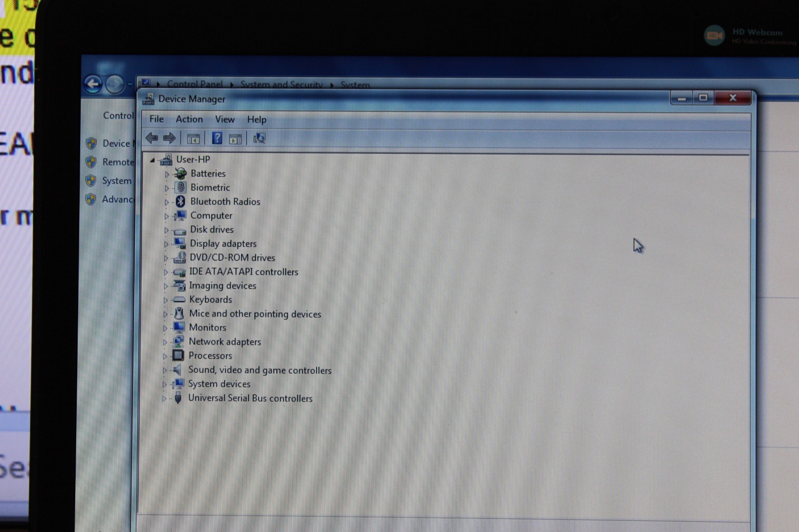Expand the Network adapters category
The height and width of the screenshot is (532, 799).
[165, 342]
